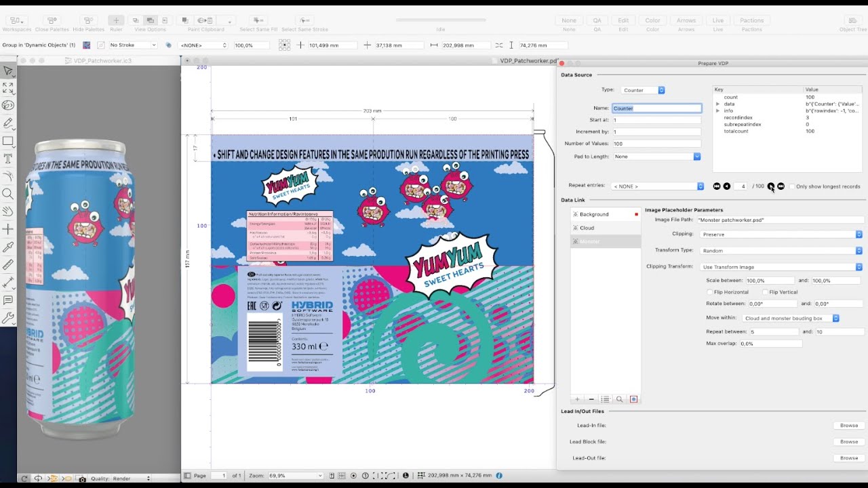
Task: Click the Start at input field
Action: point(656,120)
